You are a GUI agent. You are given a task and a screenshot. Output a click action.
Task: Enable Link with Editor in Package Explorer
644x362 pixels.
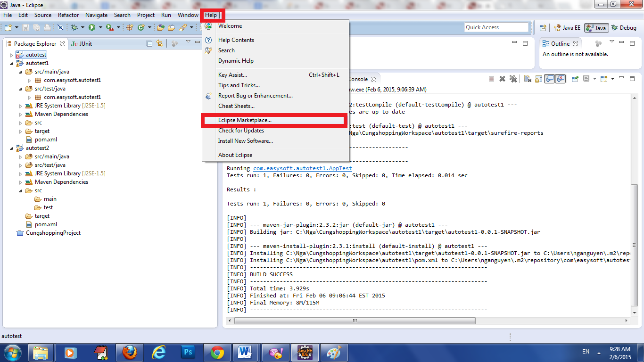[160, 43]
